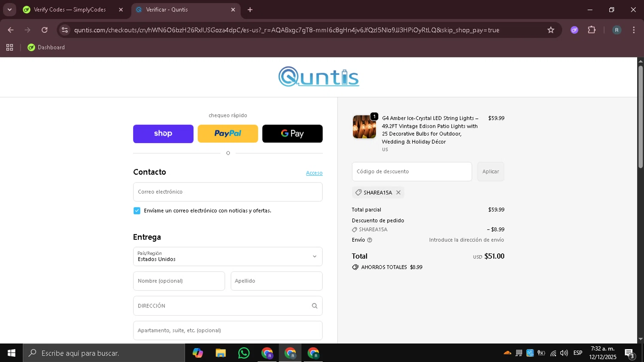Screen dimensions: 644x362
Task: Open the notification center icon
Action: (x=630, y=353)
